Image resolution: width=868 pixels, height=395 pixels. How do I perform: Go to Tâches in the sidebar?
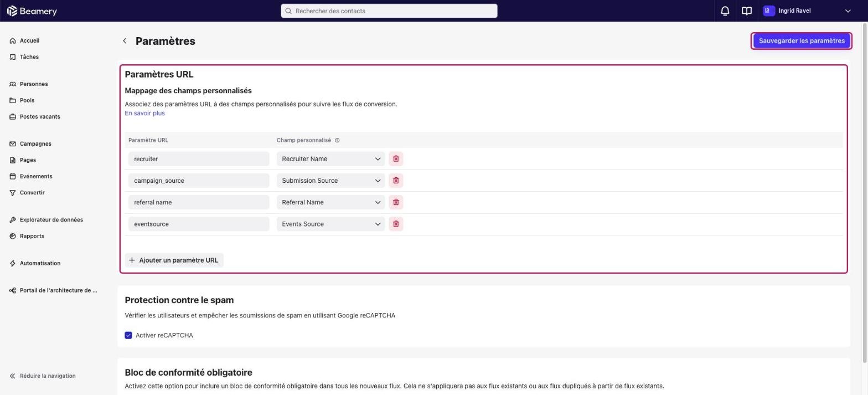[x=29, y=57]
